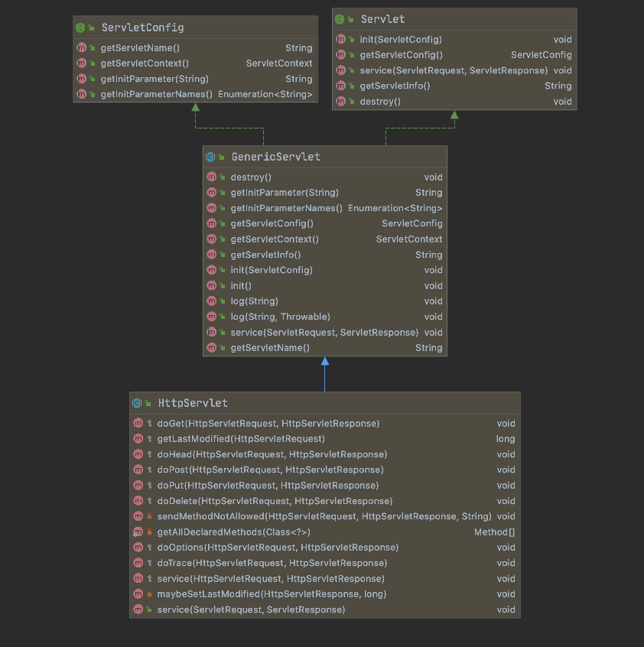Click method icon beside init() in GenericServlet
Image resolution: width=644 pixels, height=647 pixels.
point(212,285)
